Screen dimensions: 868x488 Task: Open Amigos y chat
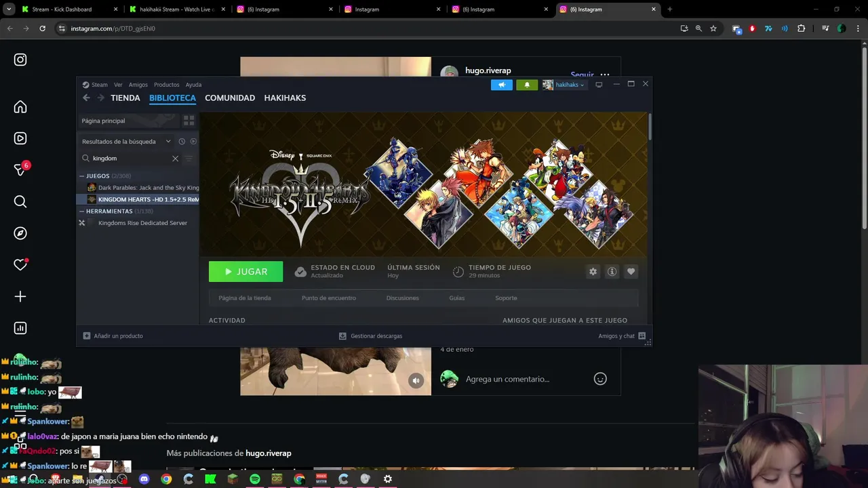click(x=622, y=336)
